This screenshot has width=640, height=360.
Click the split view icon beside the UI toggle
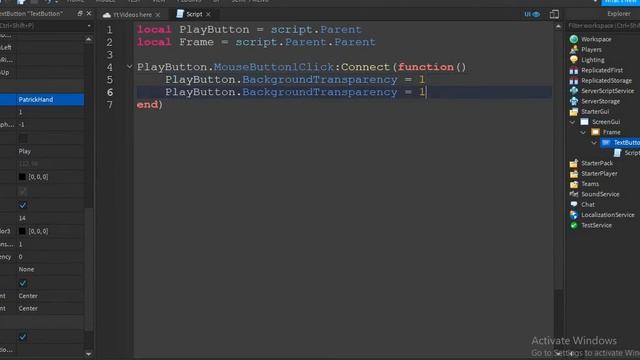(x=554, y=14)
